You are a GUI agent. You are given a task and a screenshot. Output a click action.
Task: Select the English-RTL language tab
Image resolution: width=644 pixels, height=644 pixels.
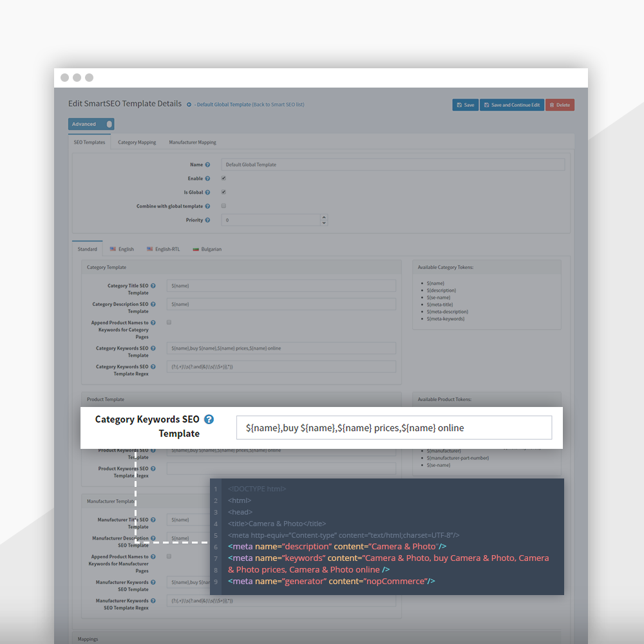[x=164, y=249]
